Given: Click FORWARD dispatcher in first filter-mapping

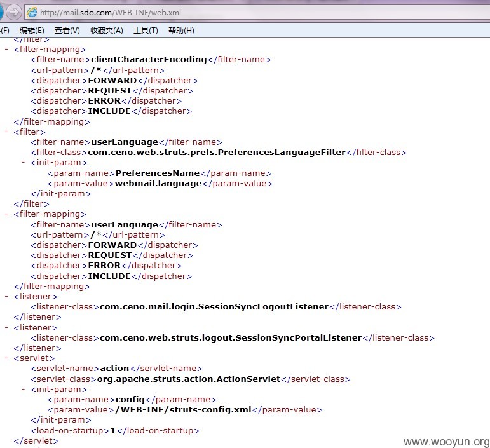Looking at the screenshot, I should [x=112, y=80].
